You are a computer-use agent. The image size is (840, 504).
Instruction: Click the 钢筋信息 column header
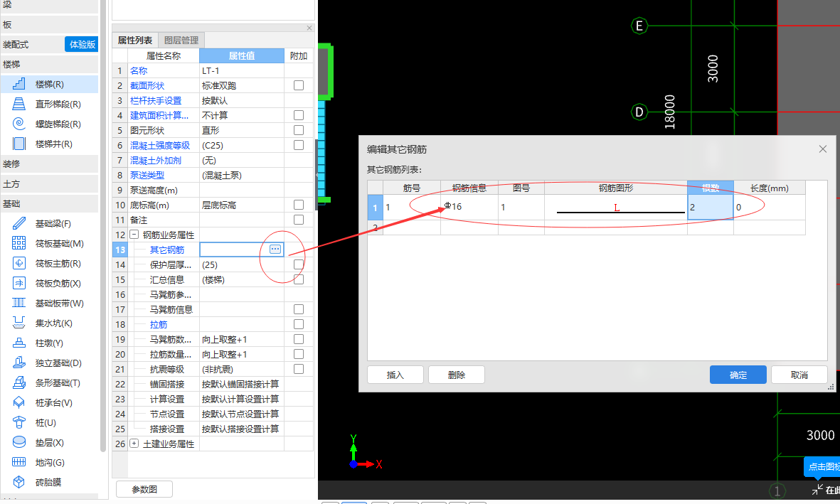469,188
